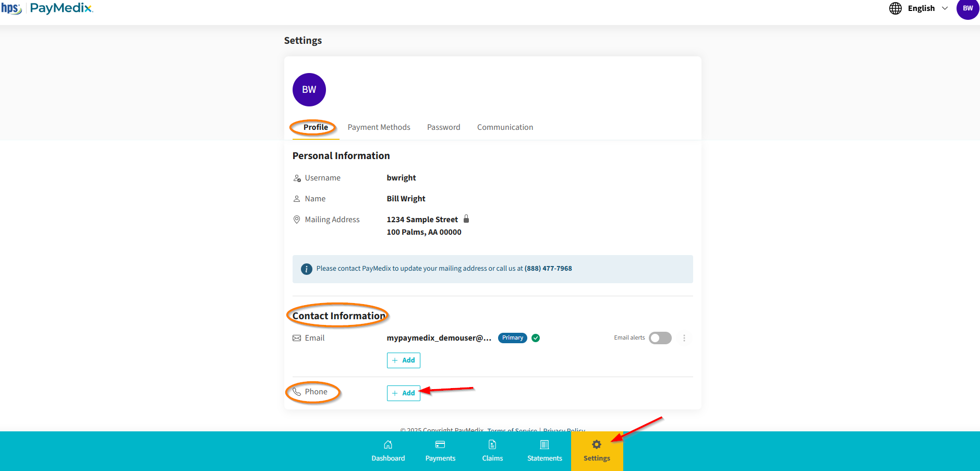Open the Dashboard home icon
Viewport: 980px width, 471px height.
pos(388,445)
